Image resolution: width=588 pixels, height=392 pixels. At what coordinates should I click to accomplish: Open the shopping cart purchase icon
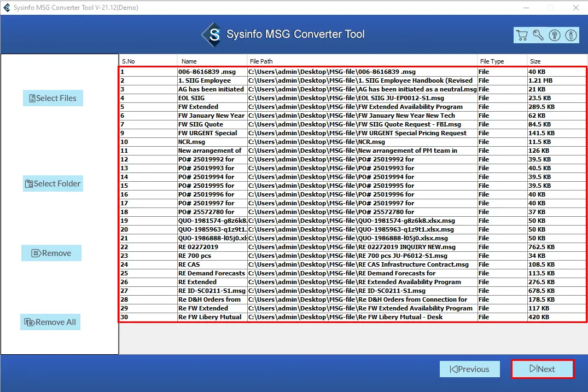(522, 36)
